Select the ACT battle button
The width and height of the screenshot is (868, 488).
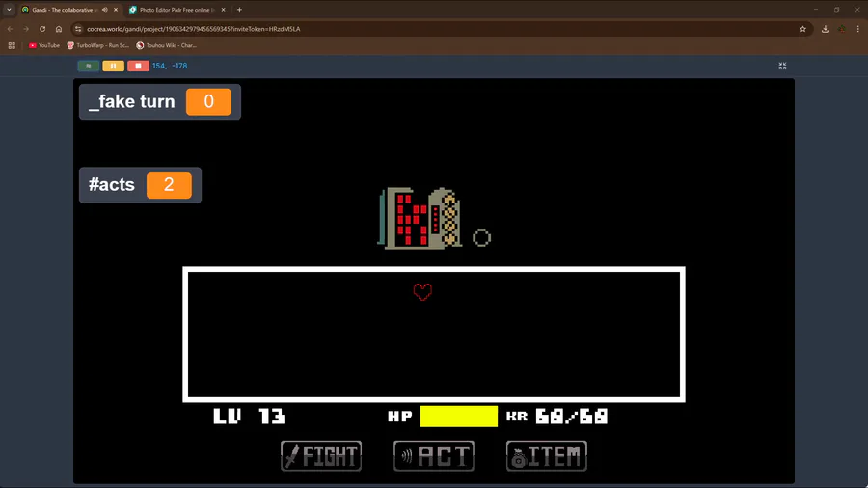[434, 456]
